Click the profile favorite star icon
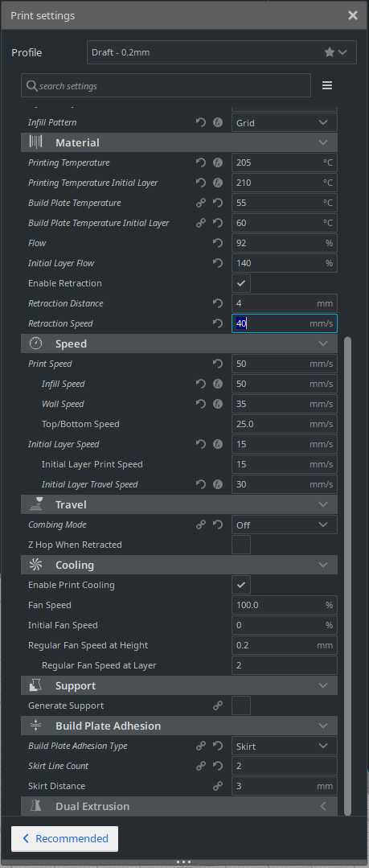Screen dimensions: 369x868 pos(329,52)
